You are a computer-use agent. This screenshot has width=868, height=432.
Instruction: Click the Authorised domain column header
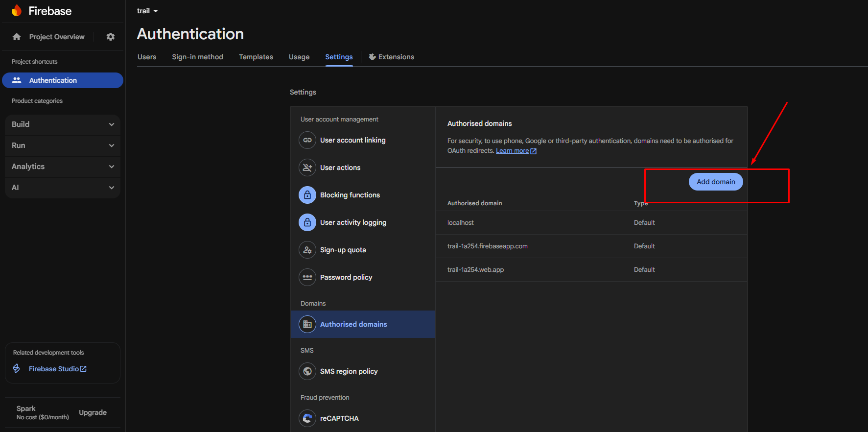[474, 203]
